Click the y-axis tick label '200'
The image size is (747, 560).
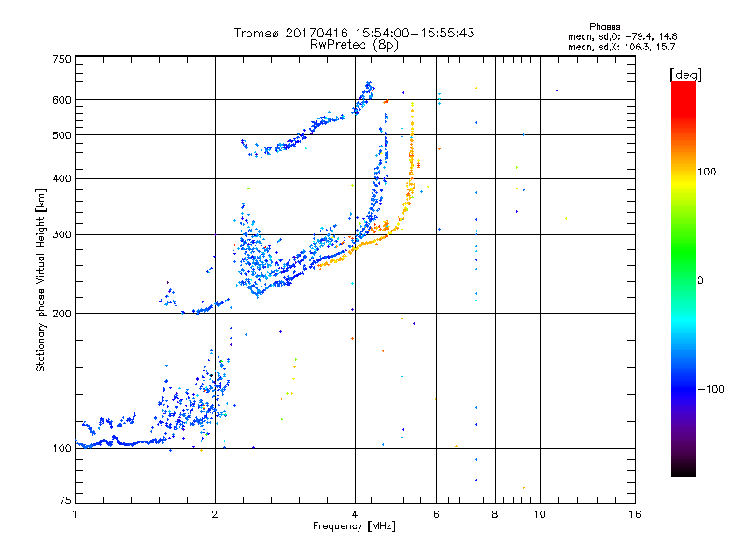[x=62, y=314]
